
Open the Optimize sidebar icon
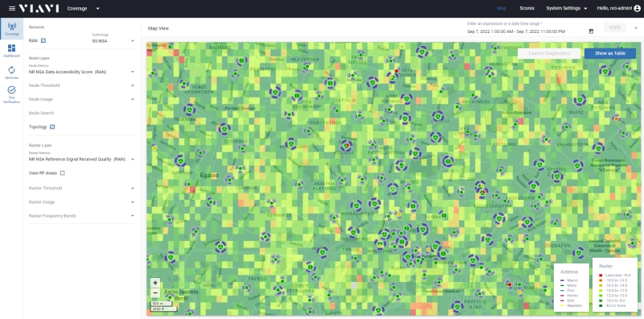coord(11,72)
